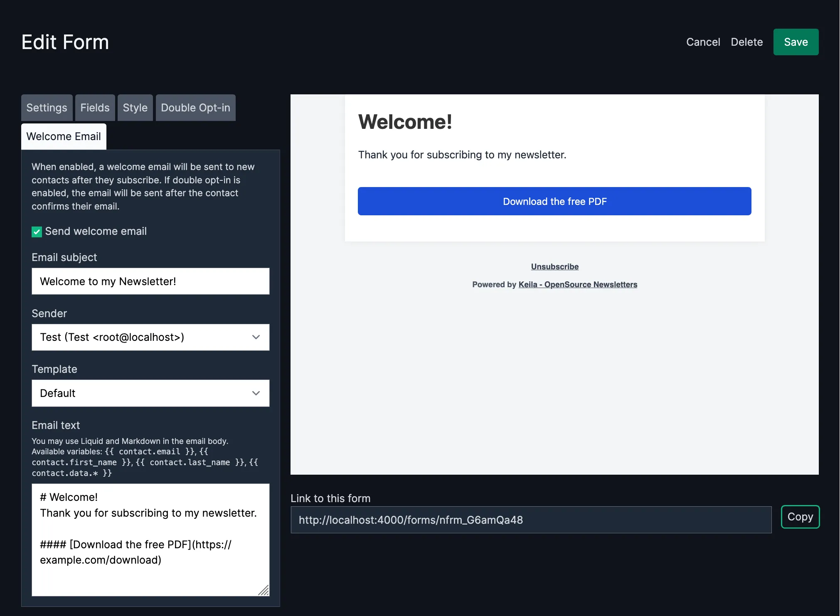Click the Download the free PDF button

point(554,201)
